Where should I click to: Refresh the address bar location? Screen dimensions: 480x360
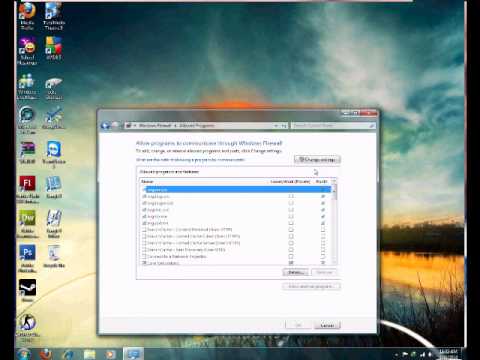[x=284, y=126]
